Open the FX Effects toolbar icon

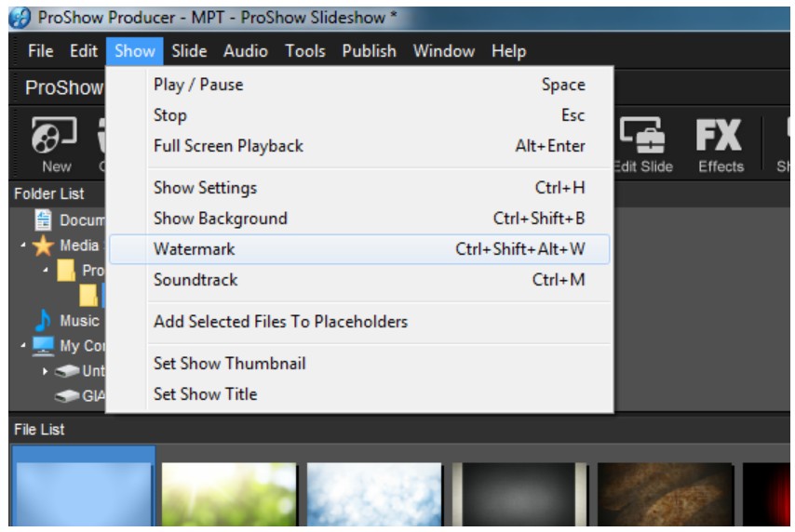pyautogui.click(x=721, y=144)
